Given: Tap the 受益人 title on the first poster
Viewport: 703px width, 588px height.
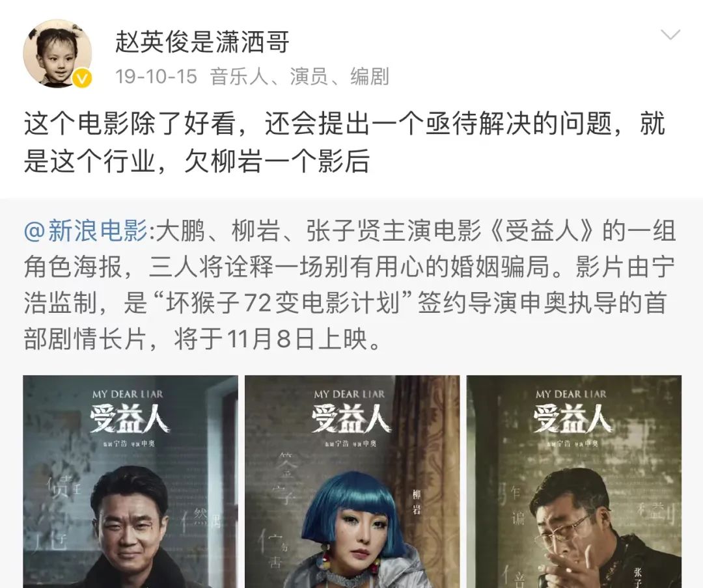Looking at the screenshot, I should [x=128, y=420].
